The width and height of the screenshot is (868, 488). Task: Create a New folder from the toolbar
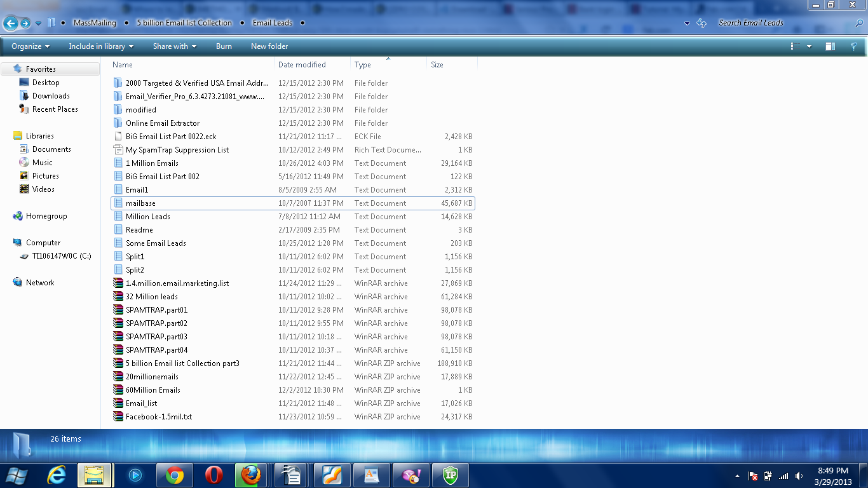coord(269,46)
